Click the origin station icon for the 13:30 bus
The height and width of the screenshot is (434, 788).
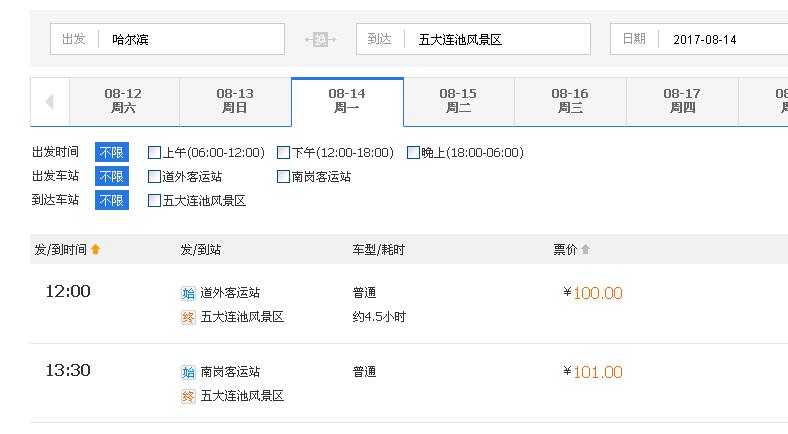coord(188,372)
